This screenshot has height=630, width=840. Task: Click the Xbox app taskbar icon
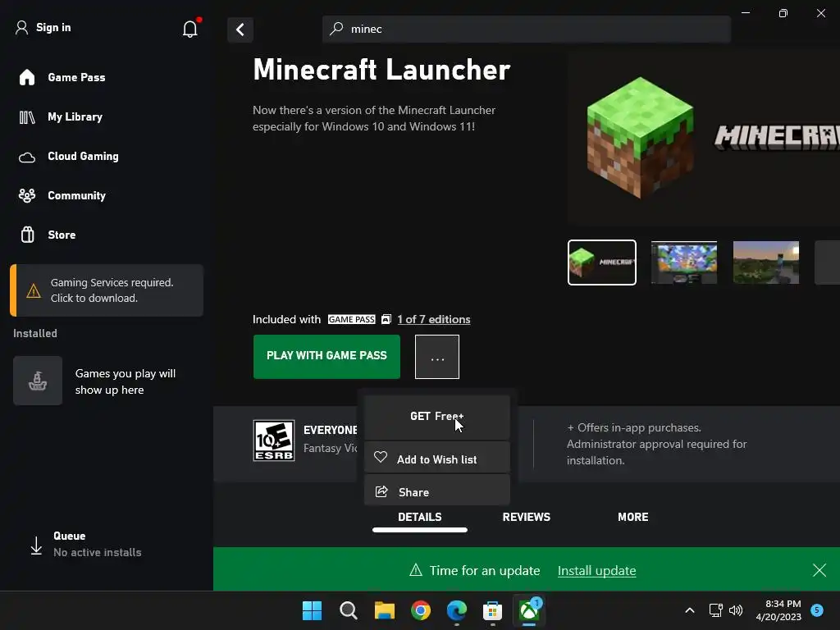[x=529, y=610]
